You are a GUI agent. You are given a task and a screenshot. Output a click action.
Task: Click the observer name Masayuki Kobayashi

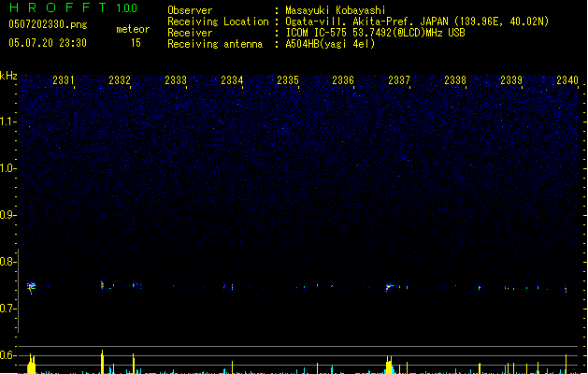coord(336,10)
